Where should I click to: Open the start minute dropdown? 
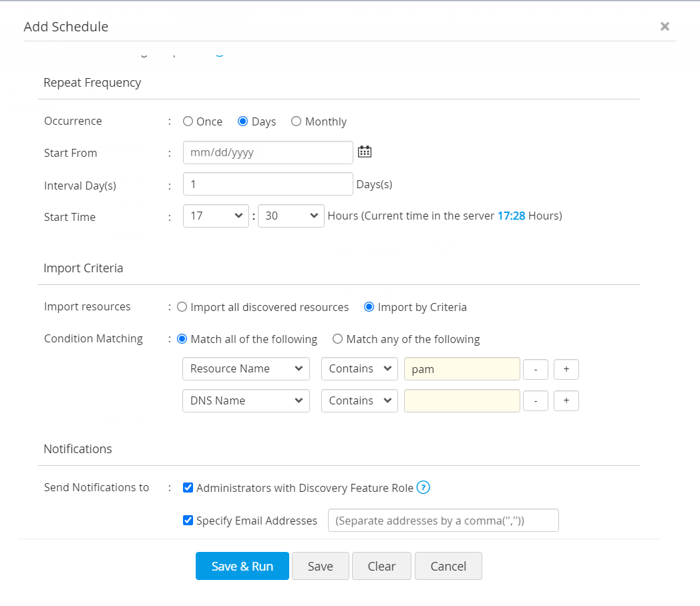(x=291, y=216)
